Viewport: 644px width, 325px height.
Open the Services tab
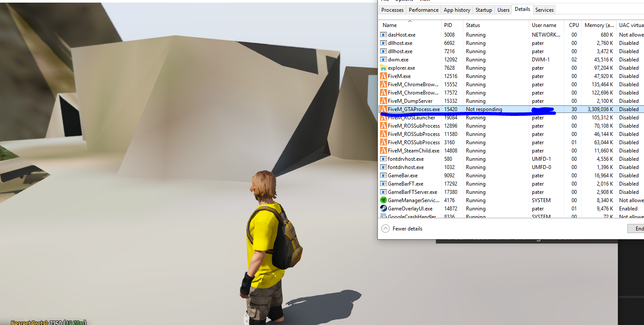[545, 10]
